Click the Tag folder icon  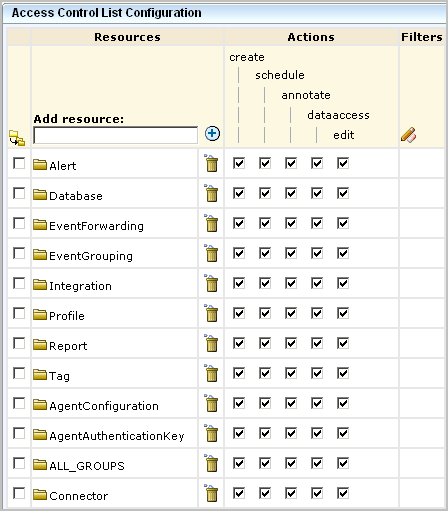(x=40, y=374)
